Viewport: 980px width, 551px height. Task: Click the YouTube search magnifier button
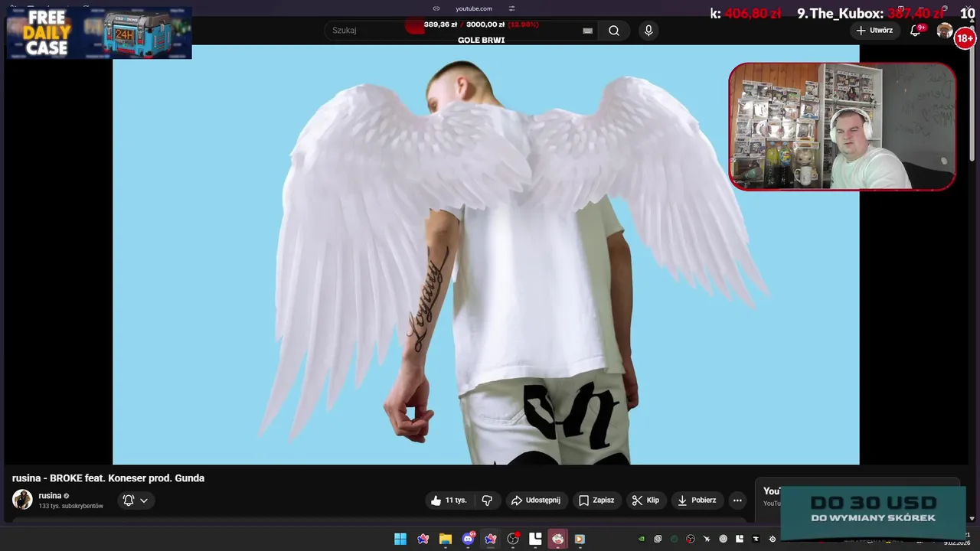[614, 31]
